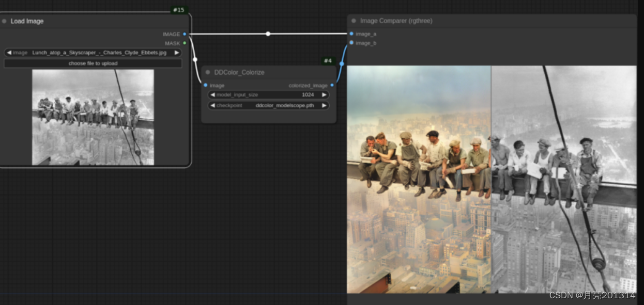Decrease model_input_size with left arrow
Screen dimensions: 644x305
coord(212,95)
